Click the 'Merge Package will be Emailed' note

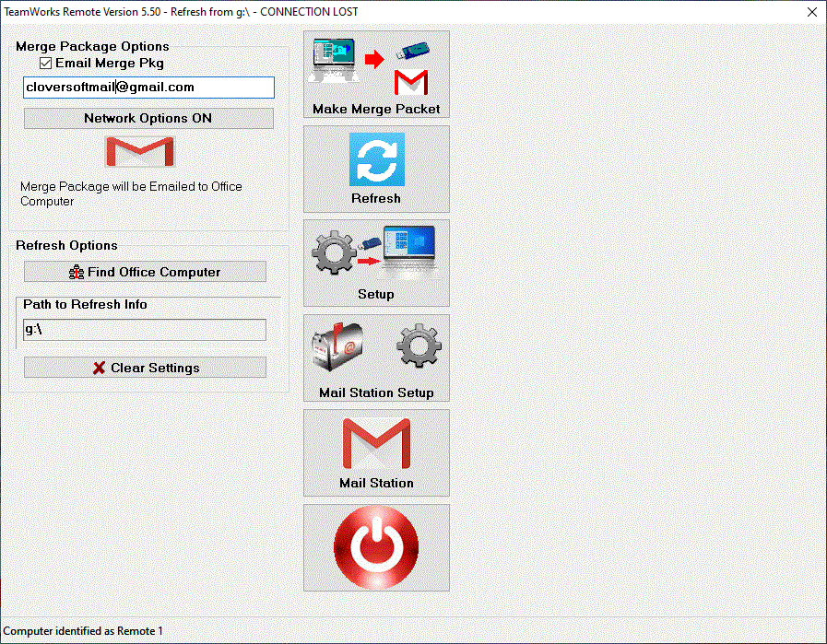pos(131,194)
